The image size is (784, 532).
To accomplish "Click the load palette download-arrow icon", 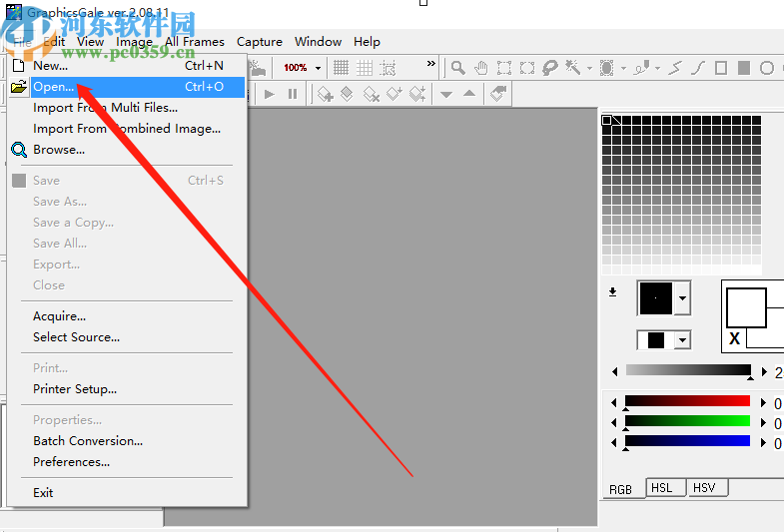I will click(612, 291).
